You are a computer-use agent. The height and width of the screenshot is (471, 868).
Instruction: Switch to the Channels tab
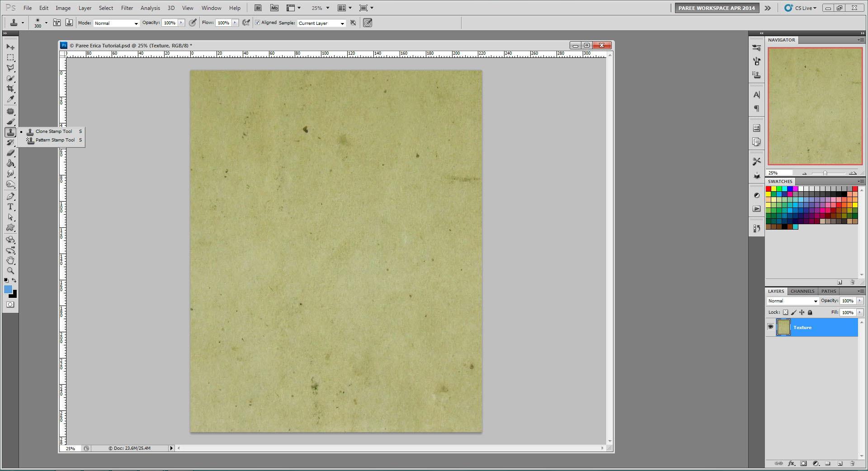[802, 291]
